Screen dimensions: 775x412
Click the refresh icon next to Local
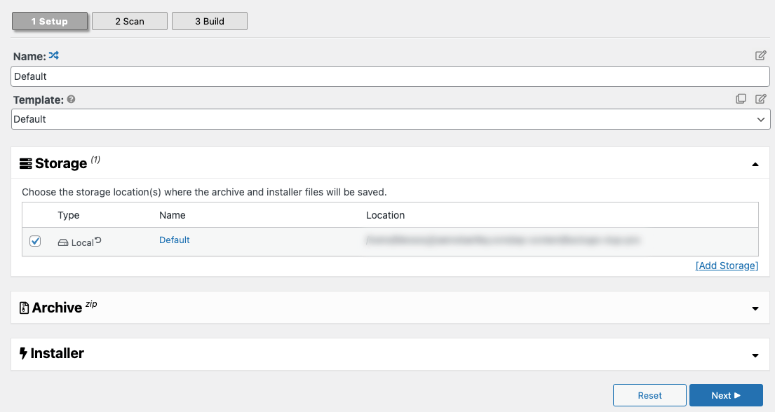tap(98, 241)
